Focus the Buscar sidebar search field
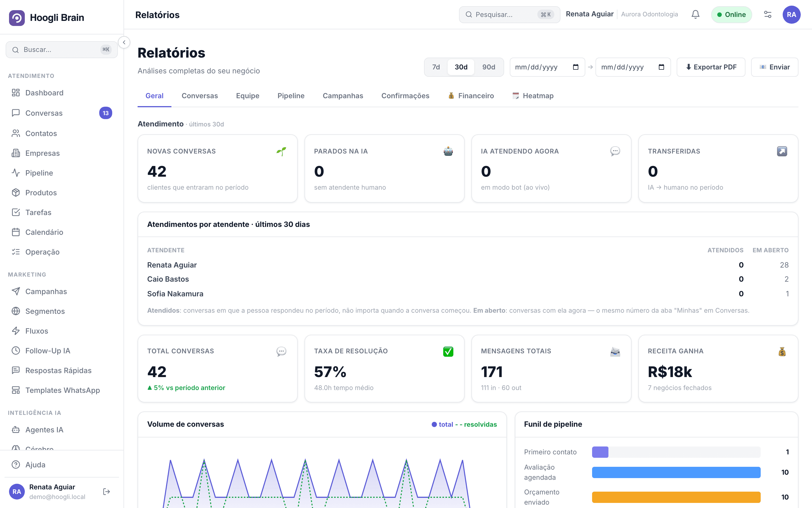This screenshot has height=508, width=812. (x=62, y=50)
